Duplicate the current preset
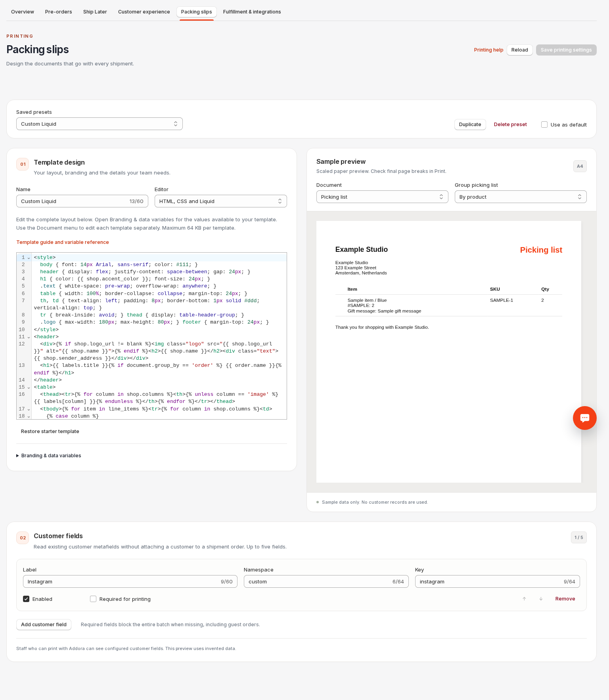 470,125
